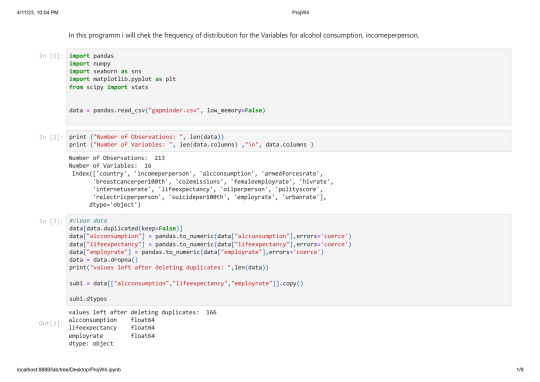The width and height of the screenshot is (540, 382).
Task: Click the output 'Number of Observations: 213'
Action: pyautogui.click(x=117, y=158)
